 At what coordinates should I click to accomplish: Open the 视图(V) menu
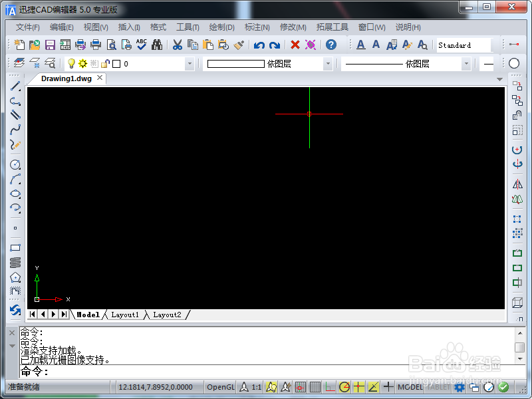[x=96, y=27]
